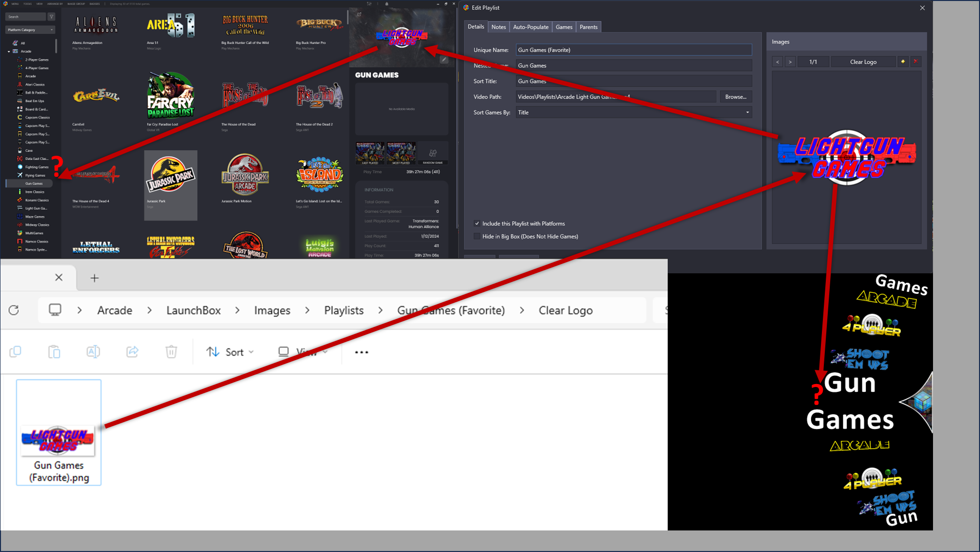
Task: Expand chevron after Arcade in address bar
Action: (x=150, y=310)
